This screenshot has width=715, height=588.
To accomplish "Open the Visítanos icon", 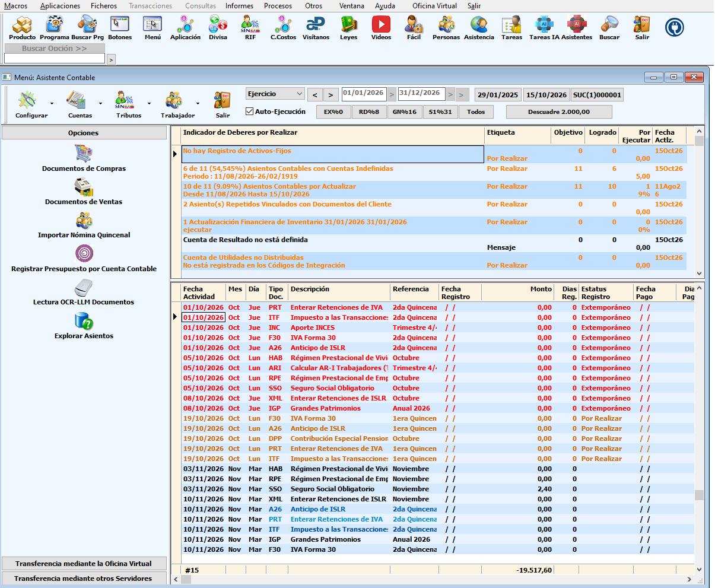I will (x=316, y=28).
